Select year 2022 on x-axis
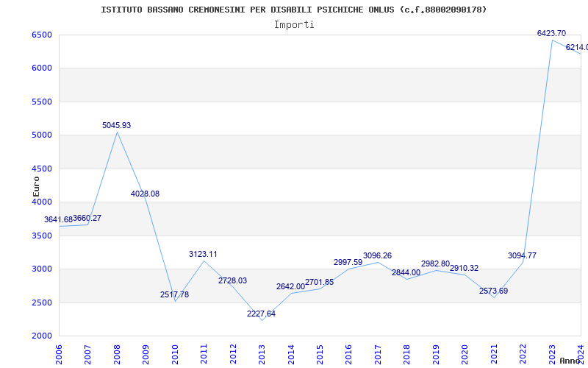Viewport: 588px width, 368px height. tap(523, 354)
